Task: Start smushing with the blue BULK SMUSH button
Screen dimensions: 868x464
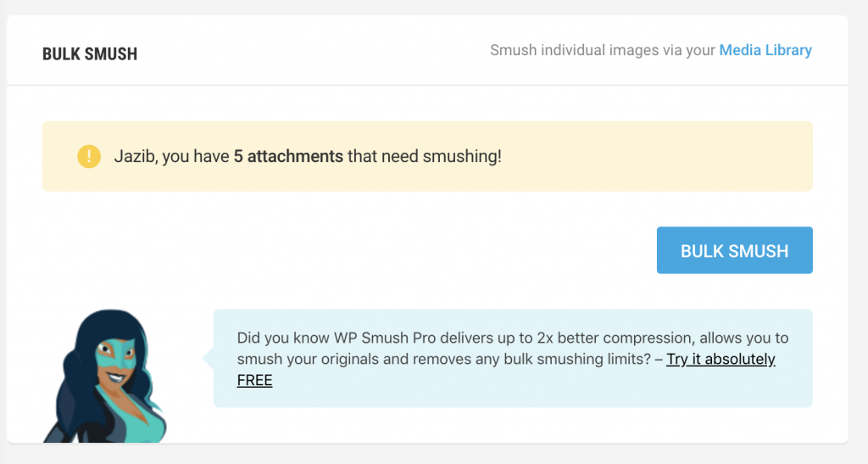Action: click(x=734, y=250)
